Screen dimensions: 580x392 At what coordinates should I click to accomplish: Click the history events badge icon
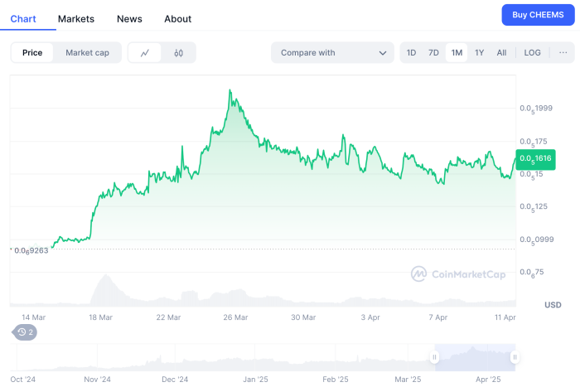click(24, 332)
